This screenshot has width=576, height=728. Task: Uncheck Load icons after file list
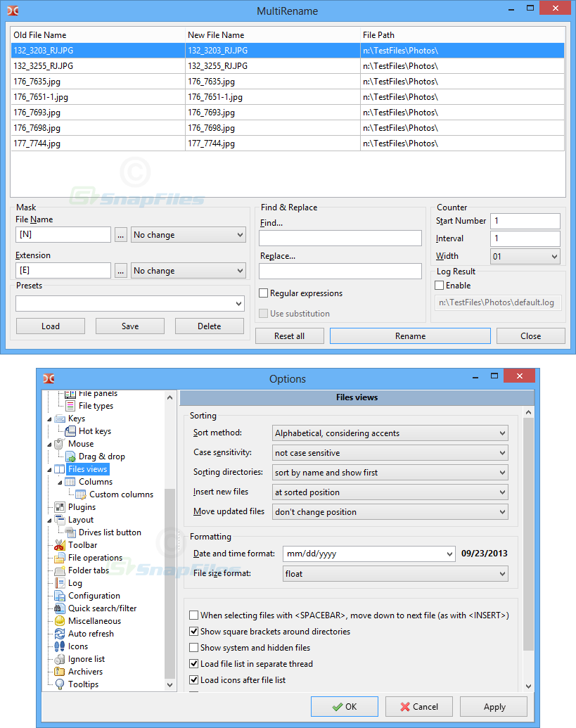(194, 679)
